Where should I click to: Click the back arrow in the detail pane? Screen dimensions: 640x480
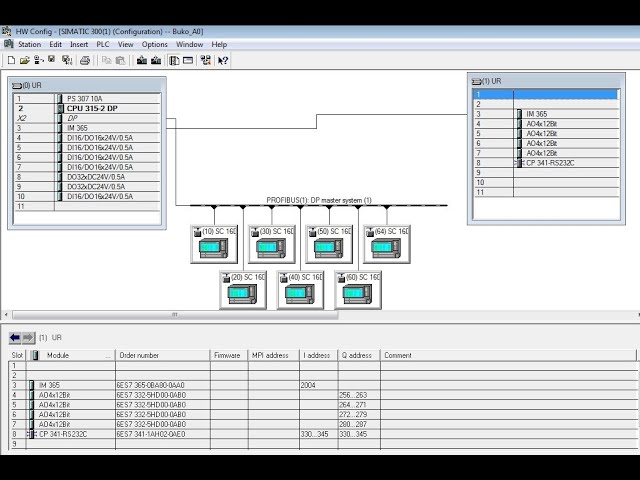coord(15,338)
